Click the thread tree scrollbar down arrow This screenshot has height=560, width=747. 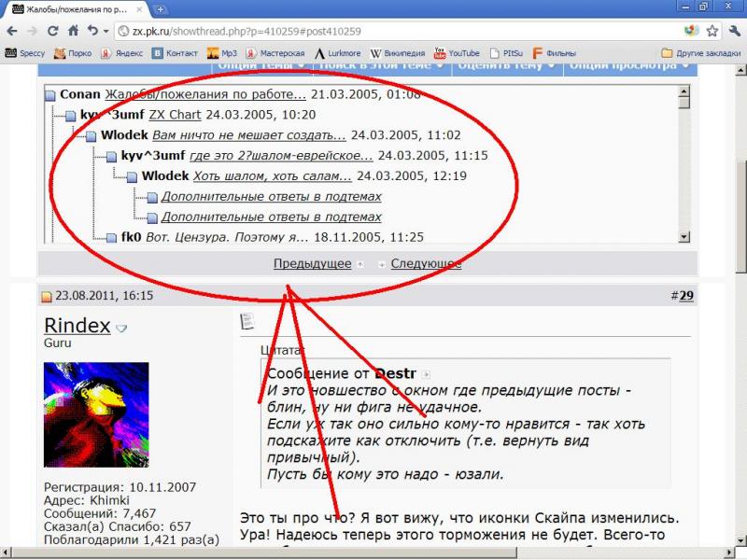point(684,238)
